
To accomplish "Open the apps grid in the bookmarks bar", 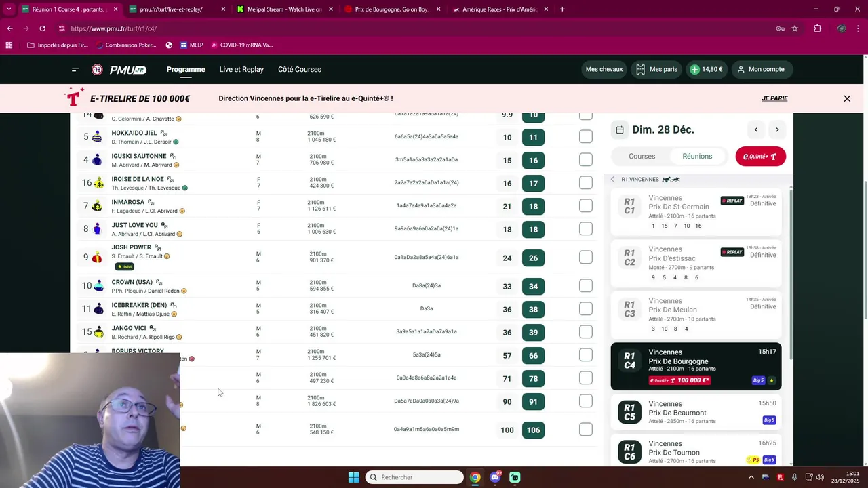I will pyautogui.click(x=9, y=45).
